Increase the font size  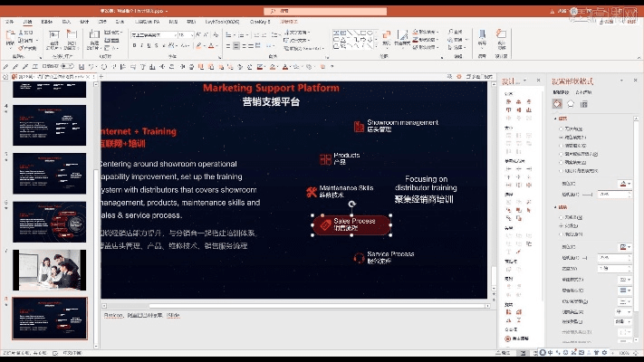(198, 35)
